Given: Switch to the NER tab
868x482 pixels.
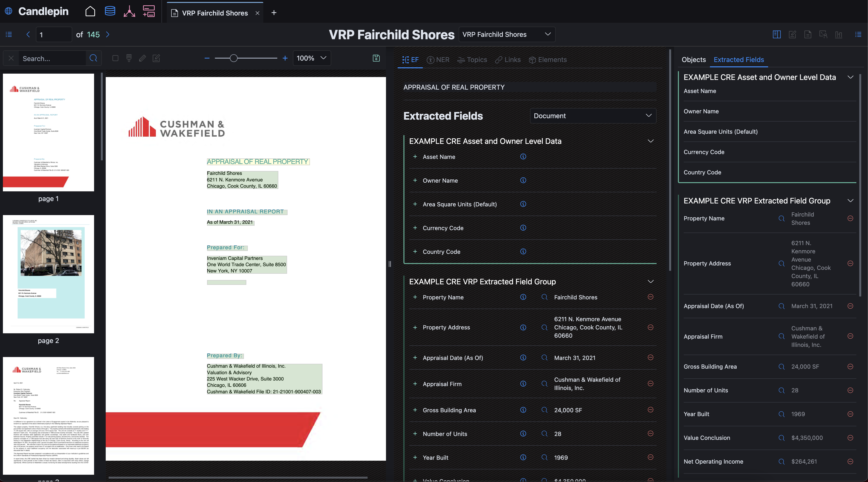Looking at the screenshot, I should point(438,60).
